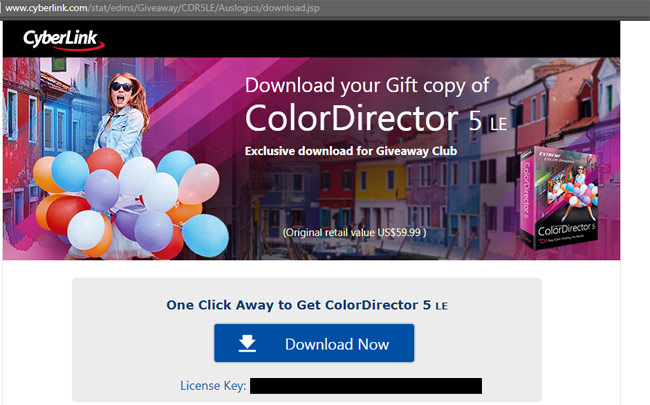Click the download arrow icon
The image size is (650, 405).
247,344
